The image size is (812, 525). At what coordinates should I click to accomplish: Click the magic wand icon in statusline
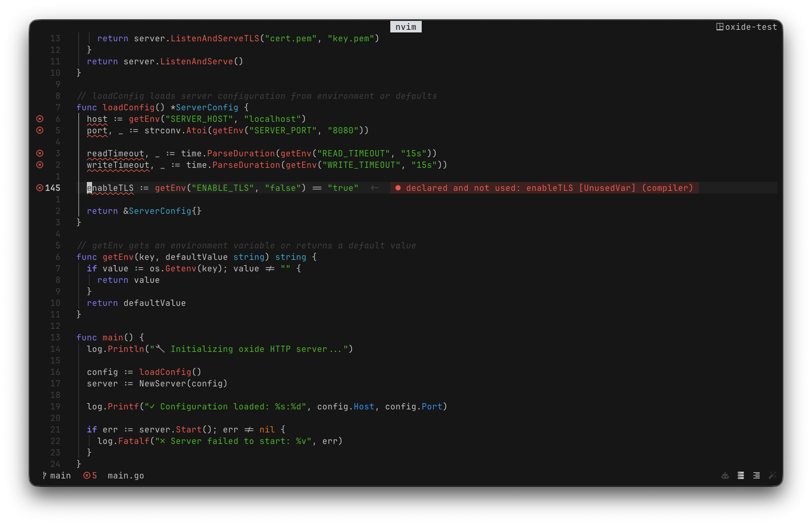[x=772, y=475]
